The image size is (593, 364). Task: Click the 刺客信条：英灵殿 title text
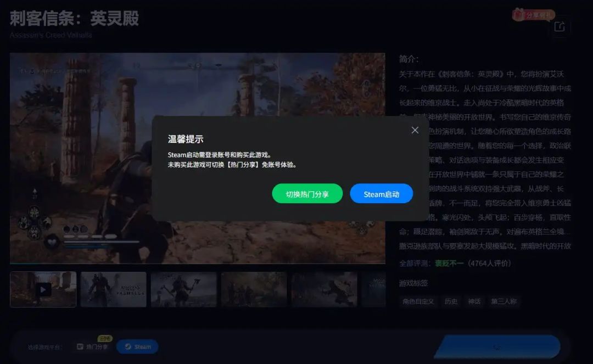click(74, 19)
